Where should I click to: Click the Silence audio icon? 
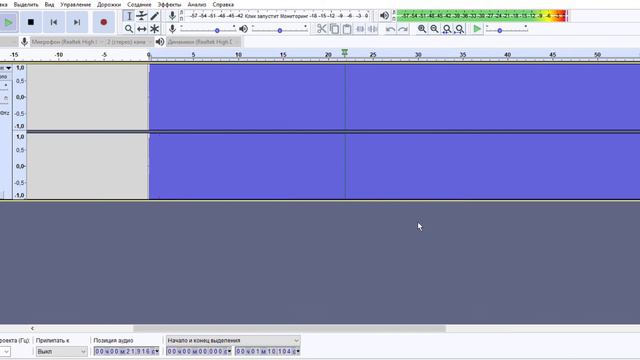[373, 29]
